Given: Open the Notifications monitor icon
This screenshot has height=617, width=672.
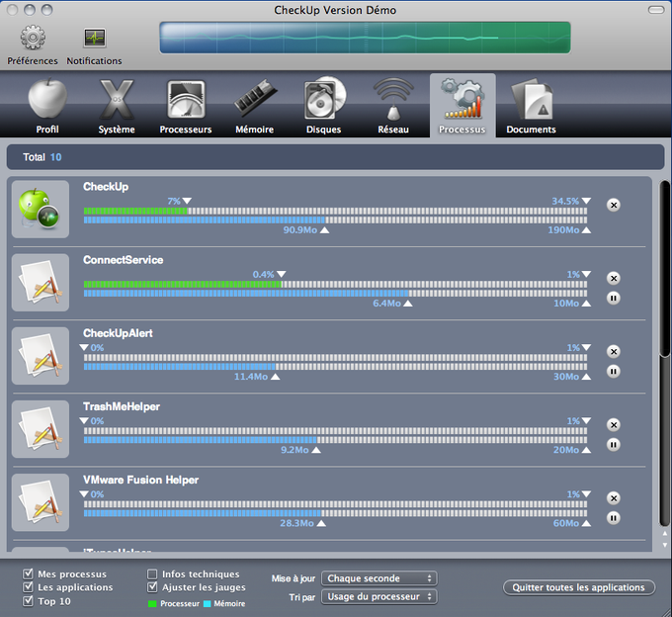Looking at the screenshot, I should [94, 38].
